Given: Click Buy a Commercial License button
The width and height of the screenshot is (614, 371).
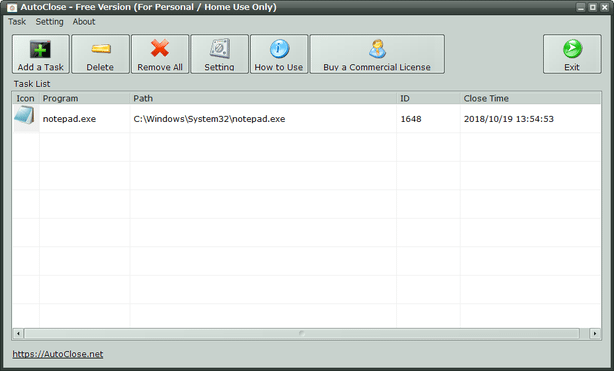Looking at the screenshot, I should click(x=377, y=54).
